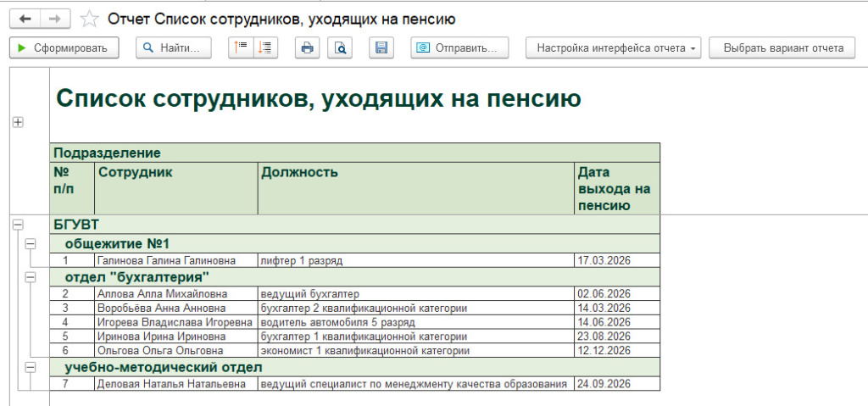Select date cell 23.08.2026

617,336
